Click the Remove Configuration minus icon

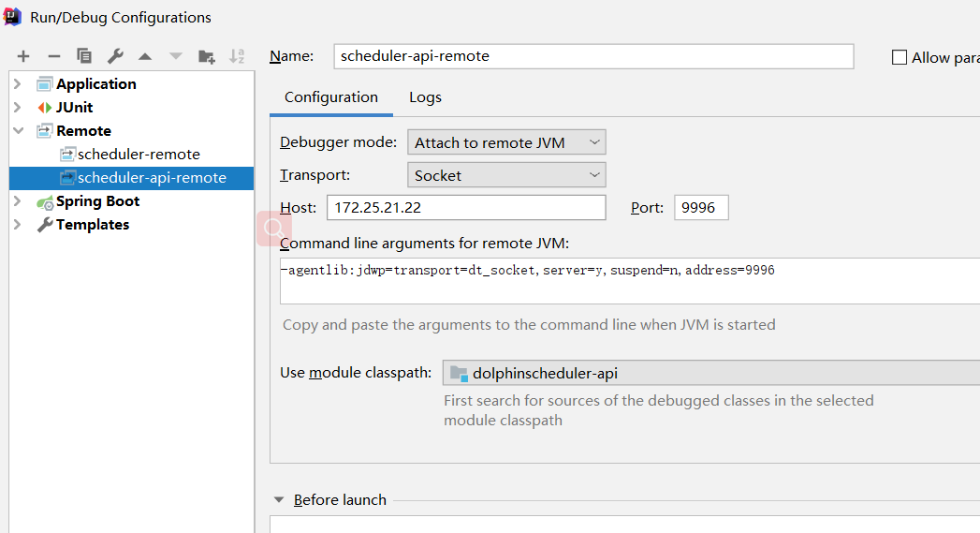pyautogui.click(x=54, y=56)
